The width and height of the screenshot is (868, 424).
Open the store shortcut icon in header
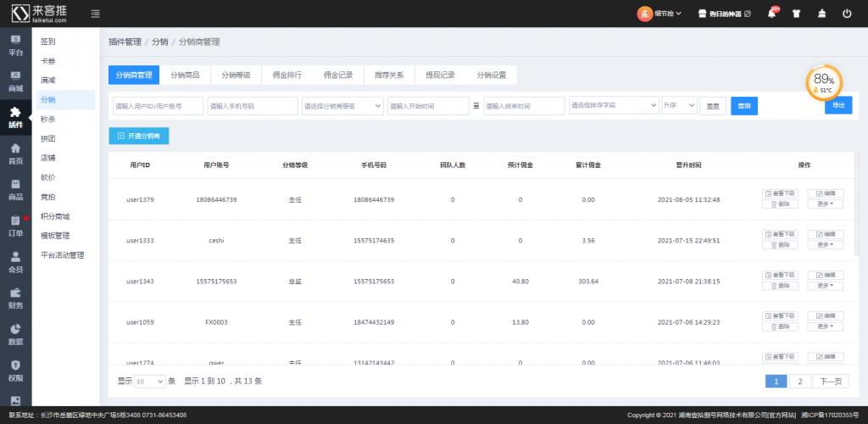click(703, 14)
